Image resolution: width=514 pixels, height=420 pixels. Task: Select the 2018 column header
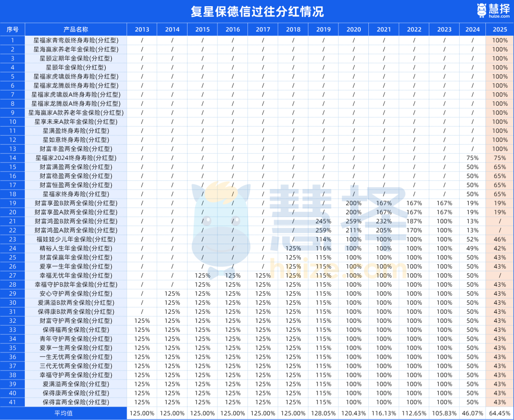293,30
